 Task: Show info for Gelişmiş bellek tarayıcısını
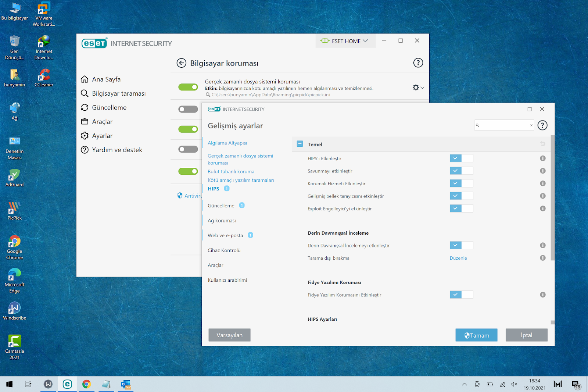click(542, 196)
